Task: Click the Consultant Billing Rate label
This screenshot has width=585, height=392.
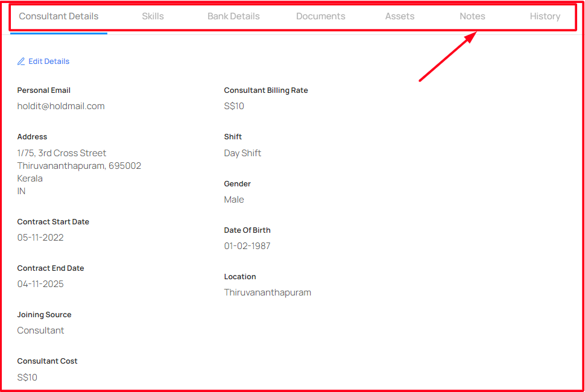Action: click(265, 90)
